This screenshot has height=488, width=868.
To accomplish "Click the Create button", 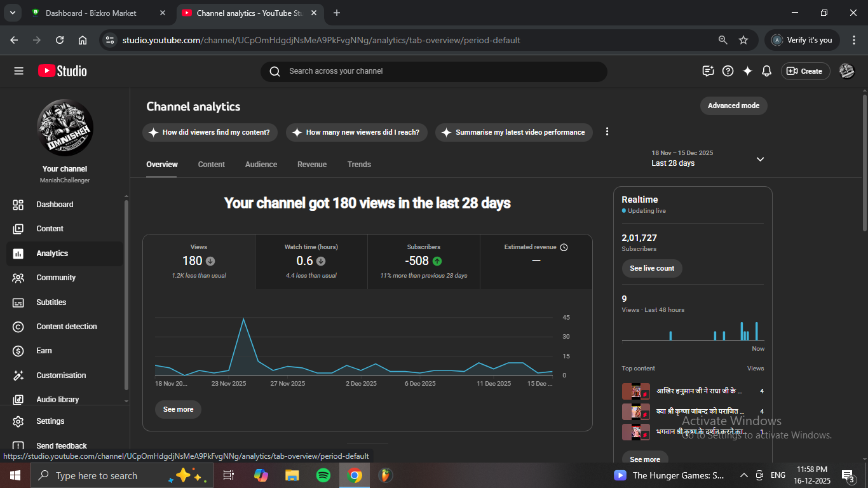I will 805,71.
